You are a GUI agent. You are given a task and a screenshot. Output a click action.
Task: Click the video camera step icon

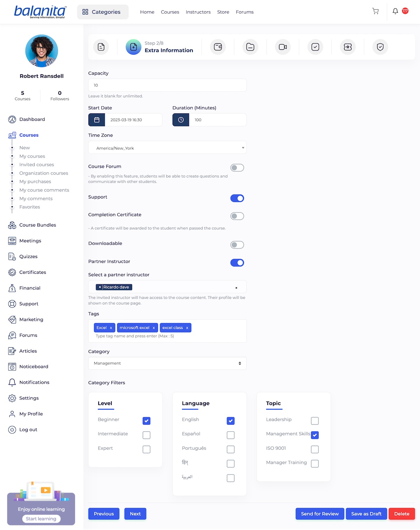(x=283, y=47)
